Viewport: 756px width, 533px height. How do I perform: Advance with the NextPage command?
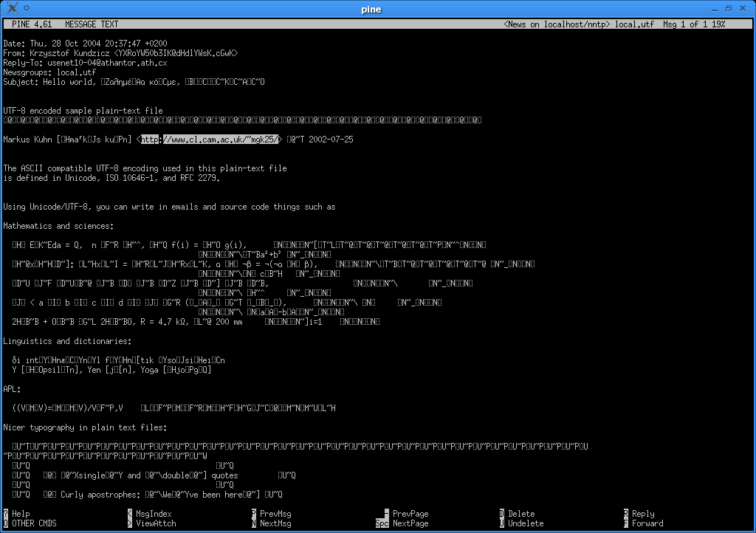[x=402, y=523]
